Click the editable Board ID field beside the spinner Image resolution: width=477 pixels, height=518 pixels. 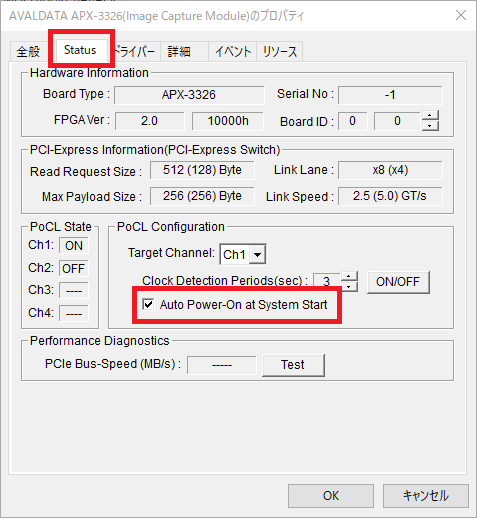click(398, 121)
